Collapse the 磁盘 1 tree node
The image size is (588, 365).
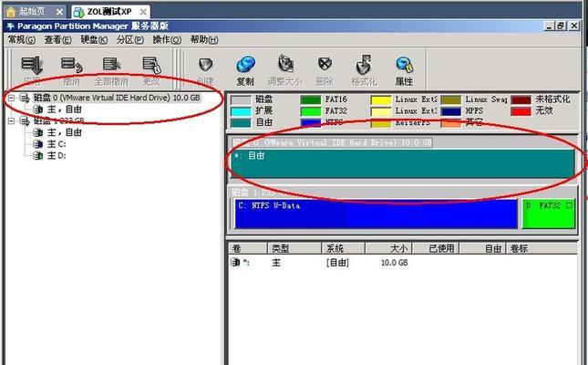coord(12,121)
